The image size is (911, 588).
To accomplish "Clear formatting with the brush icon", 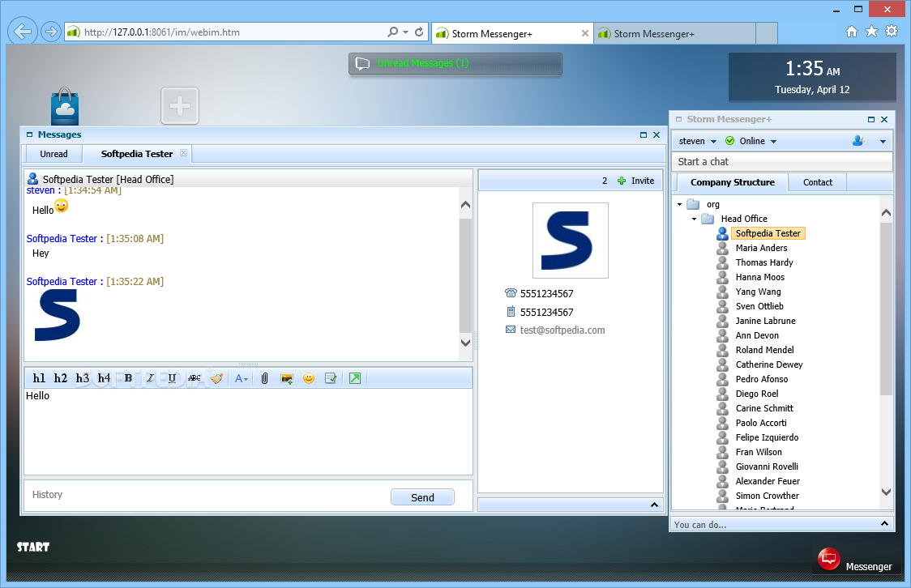I will pyautogui.click(x=216, y=378).
